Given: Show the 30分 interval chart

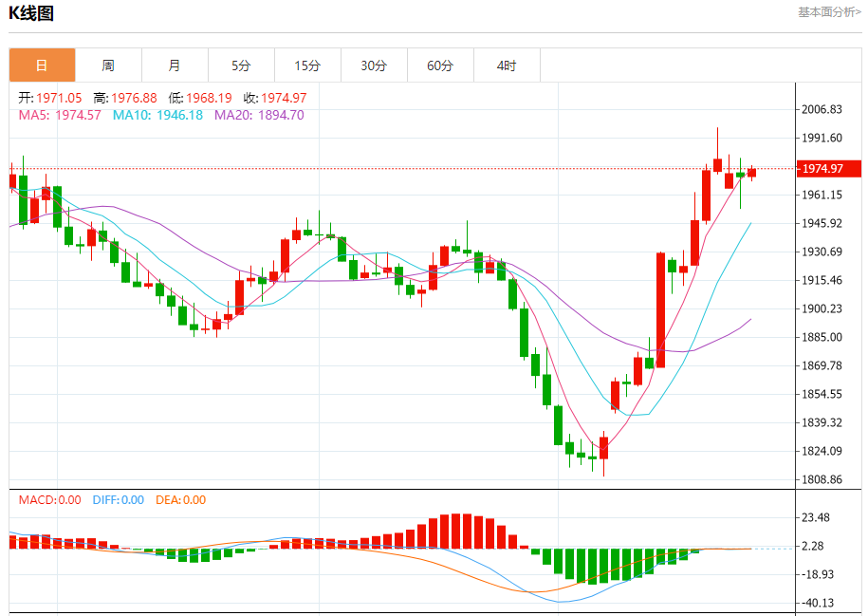Looking at the screenshot, I should pos(374,65).
